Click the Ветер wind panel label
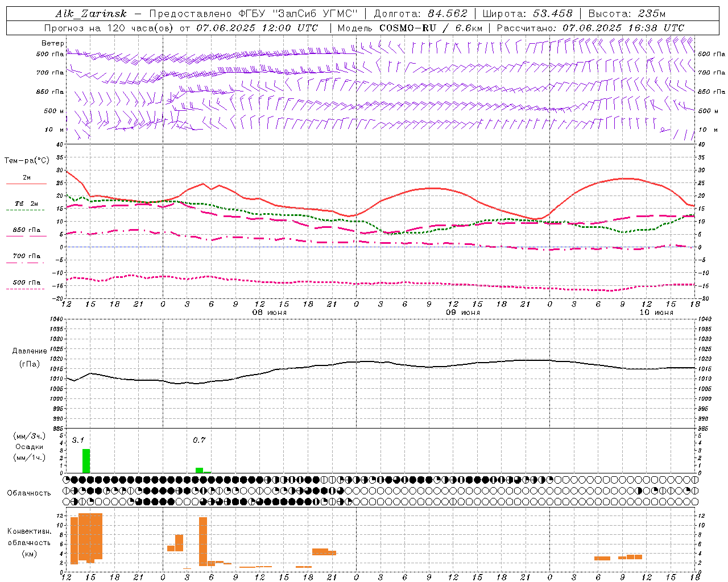 [x=52, y=43]
